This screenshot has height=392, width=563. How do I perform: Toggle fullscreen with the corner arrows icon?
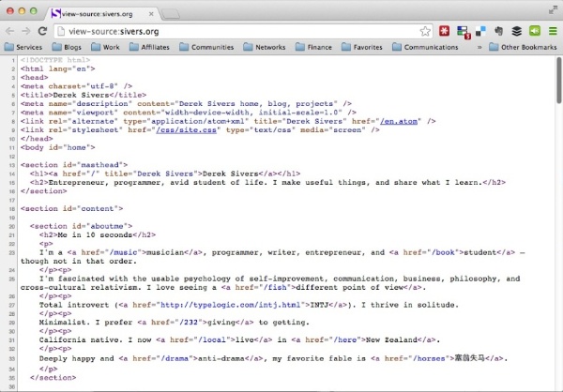point(553,10)
